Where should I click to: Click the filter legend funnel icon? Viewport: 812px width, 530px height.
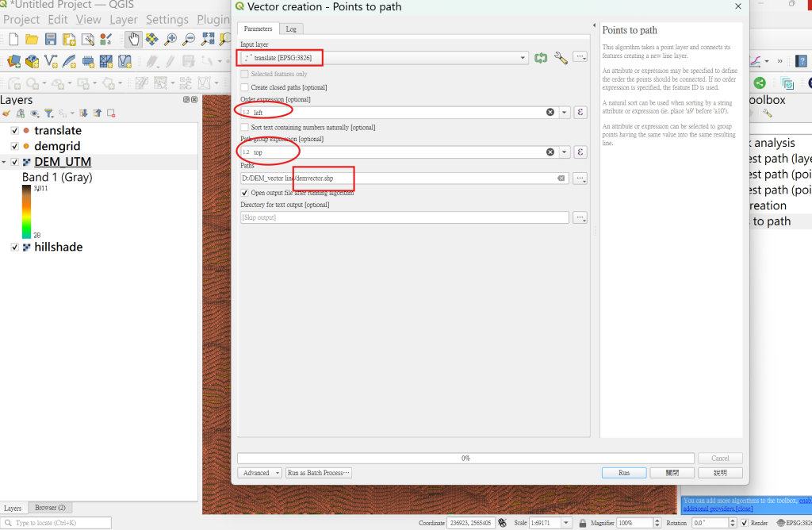[48, 113]
